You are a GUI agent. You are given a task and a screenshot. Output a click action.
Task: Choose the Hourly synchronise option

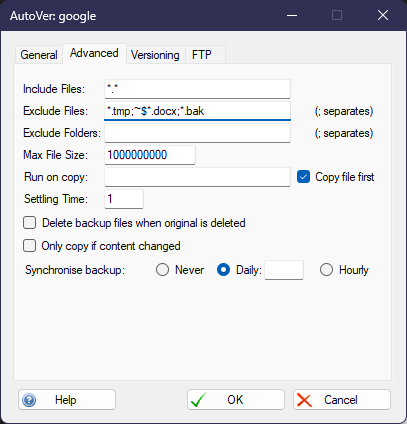tap(326, 270)
